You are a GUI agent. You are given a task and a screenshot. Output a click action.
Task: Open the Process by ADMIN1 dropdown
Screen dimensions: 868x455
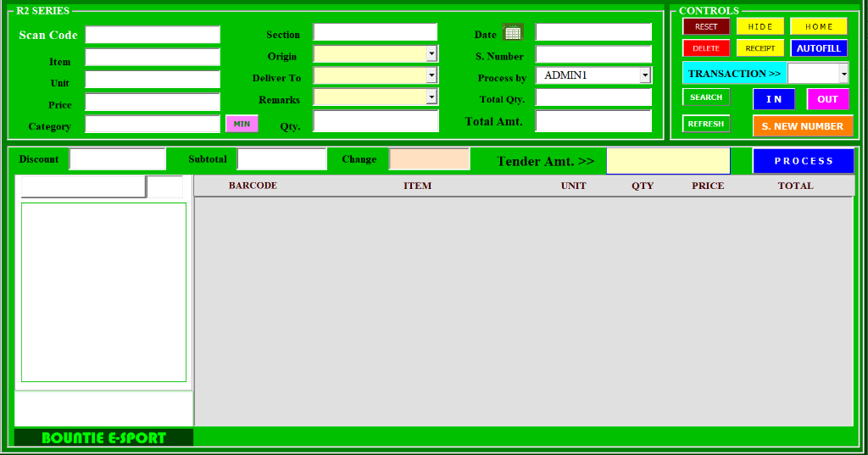click(x=645, y=75)
